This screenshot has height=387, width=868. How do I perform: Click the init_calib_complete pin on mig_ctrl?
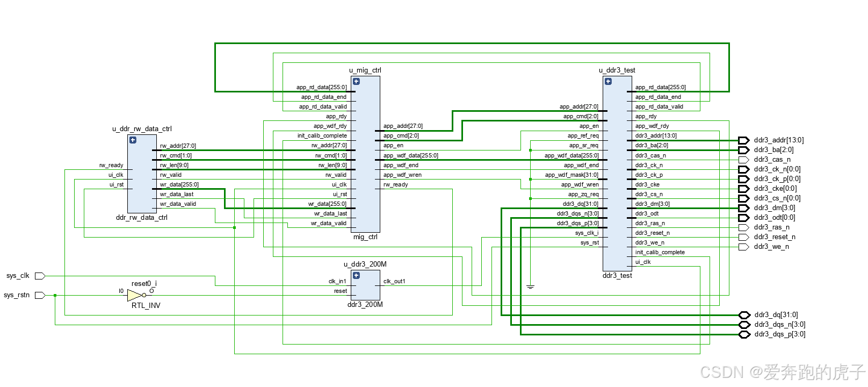click(322, 136)
